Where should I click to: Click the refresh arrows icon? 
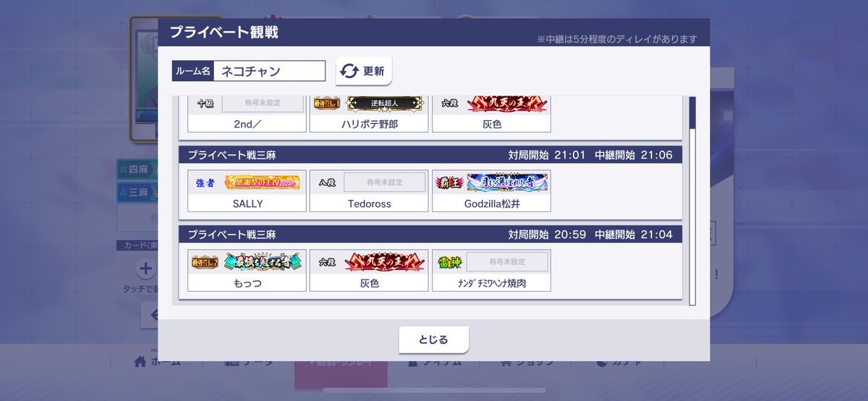pyautogui.click(x=349, y=71)
